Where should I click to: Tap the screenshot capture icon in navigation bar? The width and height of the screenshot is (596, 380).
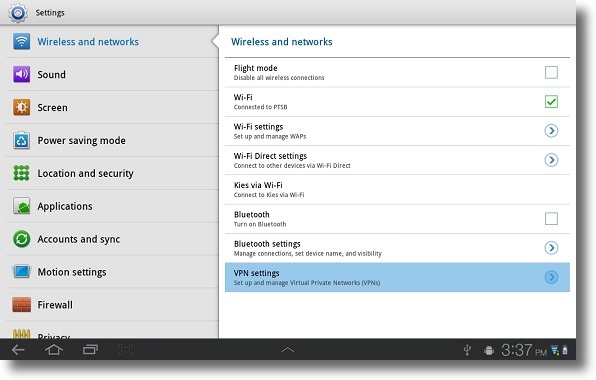point(125,350)
